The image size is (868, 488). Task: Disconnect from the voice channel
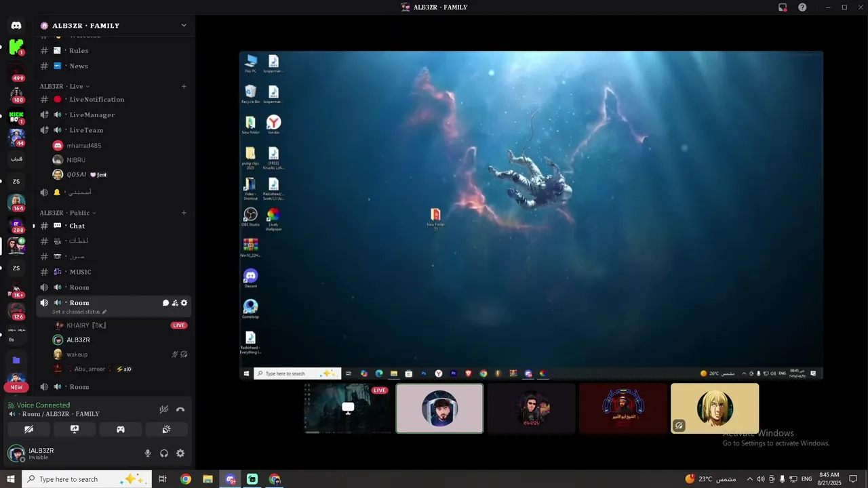coord(180,409)
